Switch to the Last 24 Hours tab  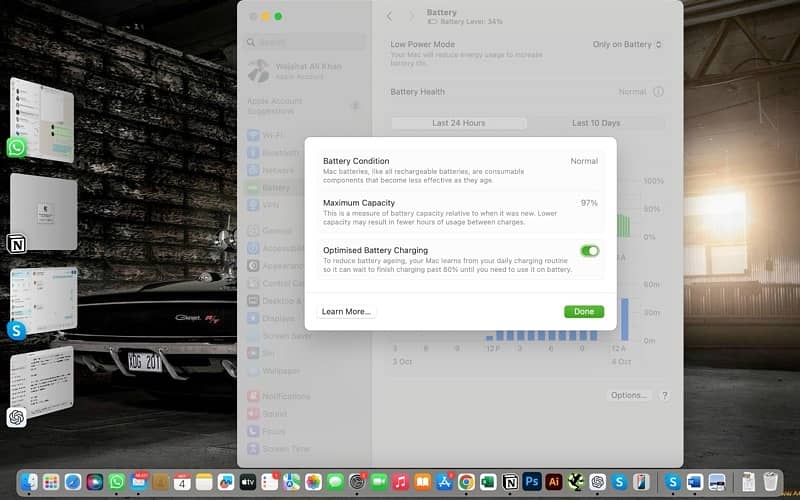[458, 123]
